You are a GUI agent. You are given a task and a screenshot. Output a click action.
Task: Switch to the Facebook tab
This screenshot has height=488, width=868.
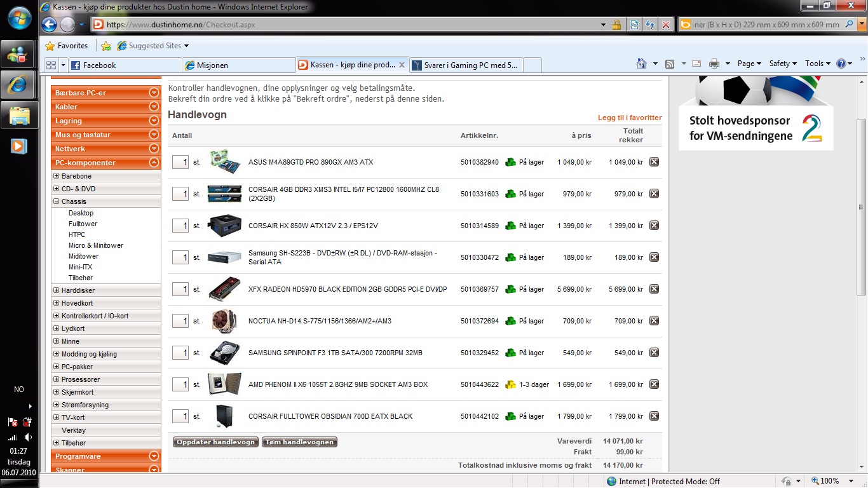pos(124,65)
